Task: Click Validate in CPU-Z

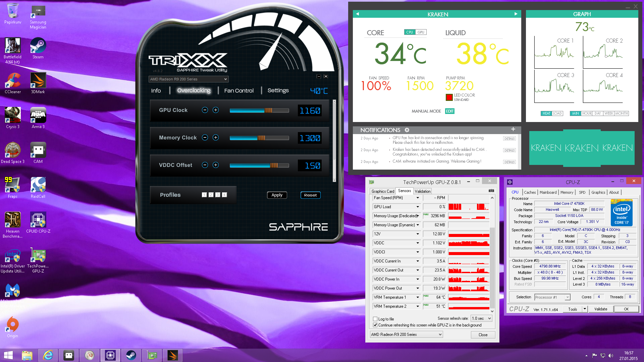Action: click(x=601, y=309)
